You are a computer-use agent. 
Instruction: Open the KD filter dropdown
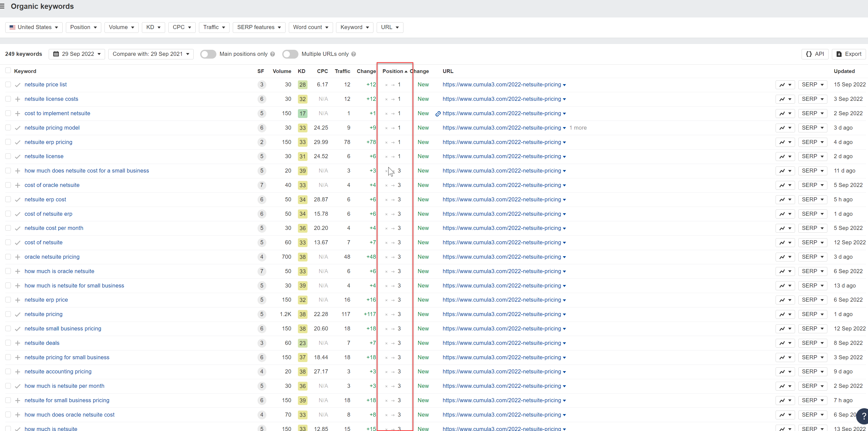(x=153, y=27)
